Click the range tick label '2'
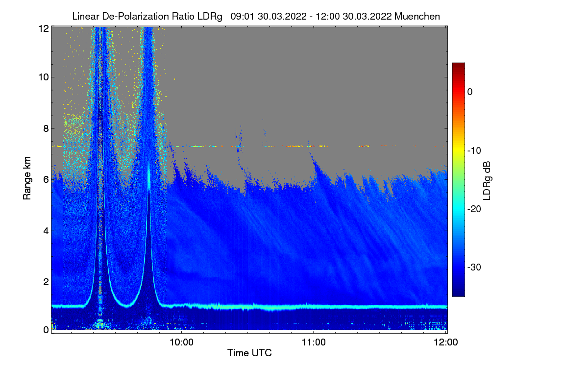Screen dimensions: 588x392 [x=45, y=281]
